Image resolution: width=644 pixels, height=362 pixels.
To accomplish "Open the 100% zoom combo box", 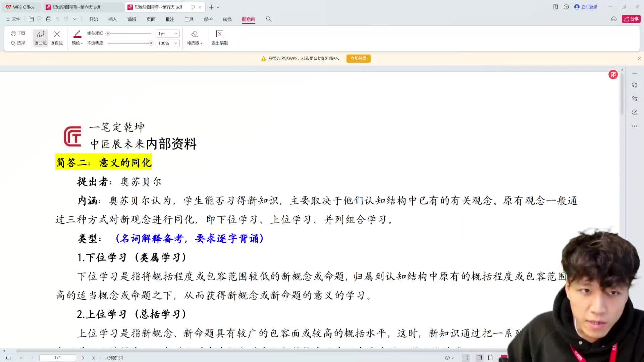I will click(x=167, y=43).
